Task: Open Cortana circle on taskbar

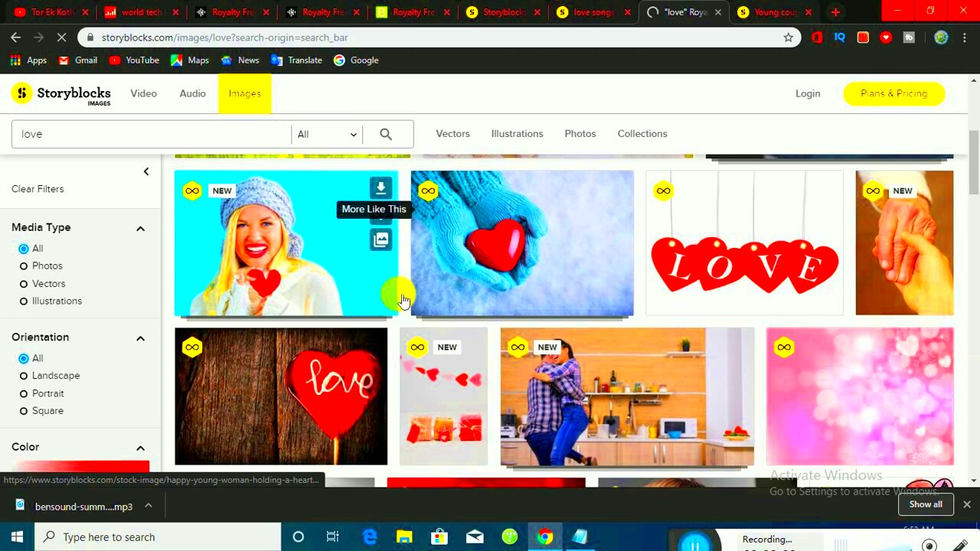Action: [x=298, y=537]
